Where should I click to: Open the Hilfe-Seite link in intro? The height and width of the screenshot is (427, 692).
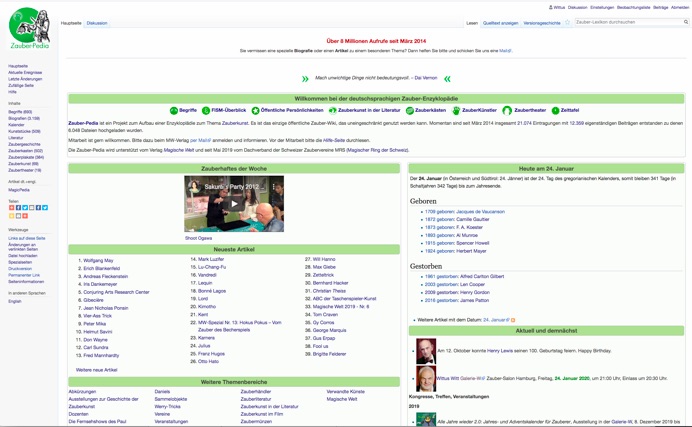334,140
